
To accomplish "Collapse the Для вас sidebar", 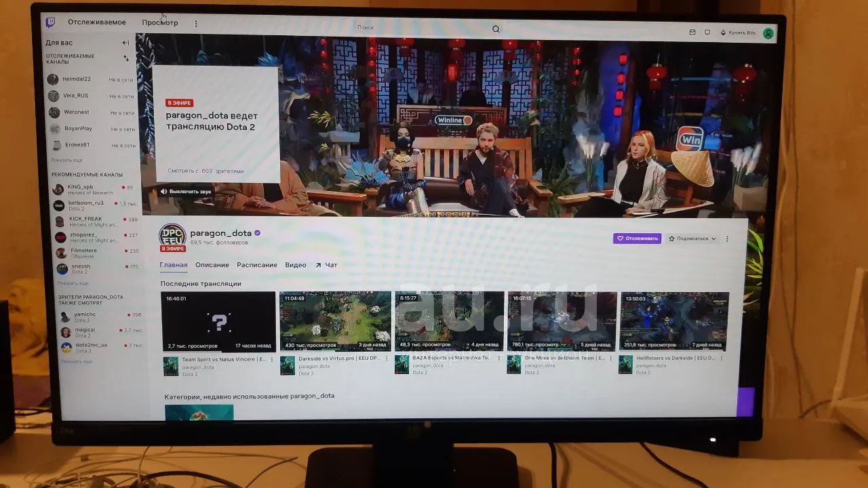I will 125,43.
